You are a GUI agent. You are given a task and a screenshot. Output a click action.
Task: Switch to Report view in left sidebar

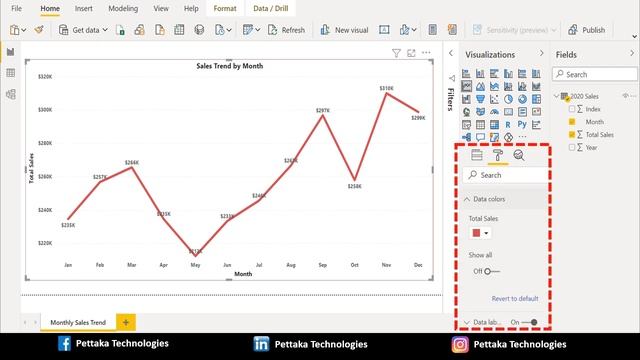tap(11, 52)
